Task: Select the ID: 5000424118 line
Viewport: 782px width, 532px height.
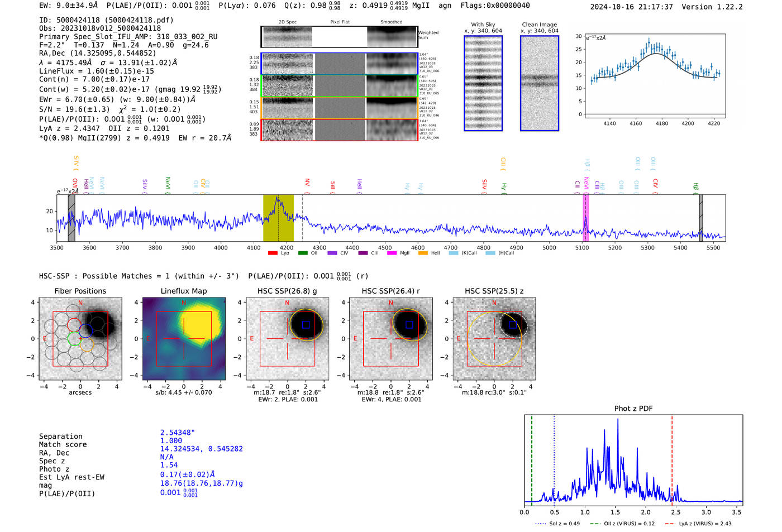Action: pyautogui.click(x=106, y=20)
